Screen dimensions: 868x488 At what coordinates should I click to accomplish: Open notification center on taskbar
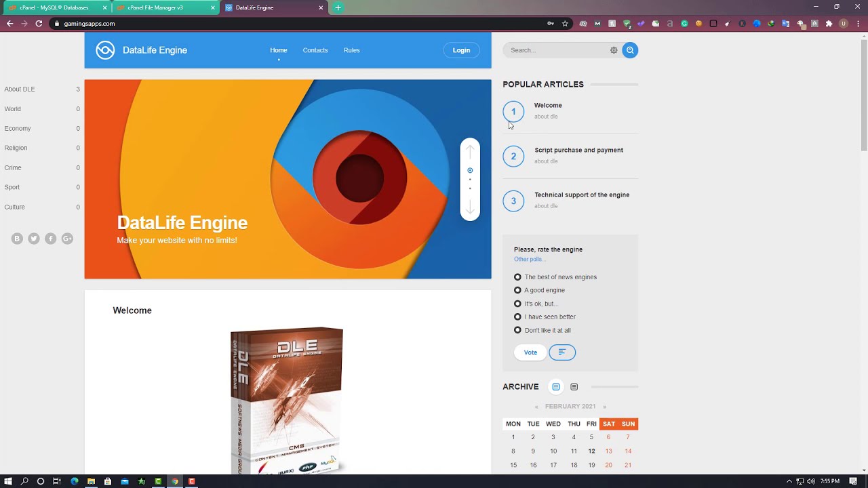853,481
